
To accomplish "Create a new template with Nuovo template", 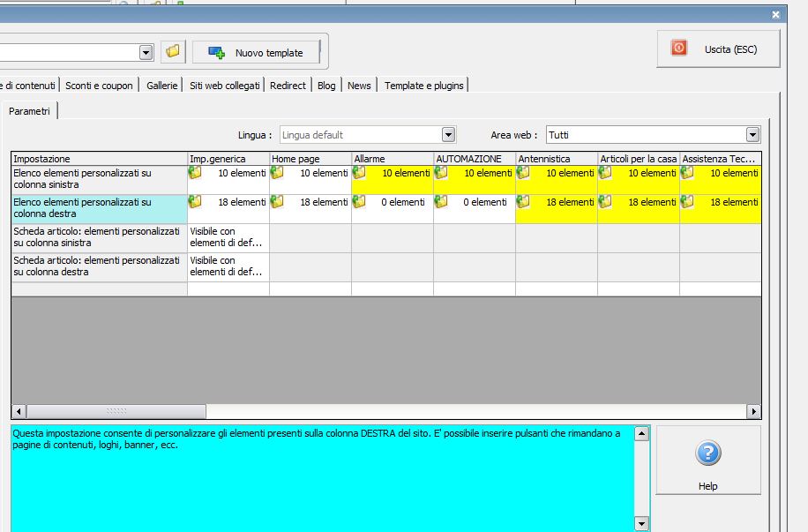I will click(256, 53).
